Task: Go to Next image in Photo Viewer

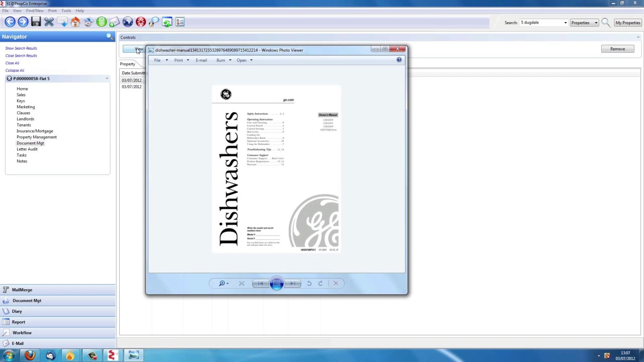Action: point(293,284)
